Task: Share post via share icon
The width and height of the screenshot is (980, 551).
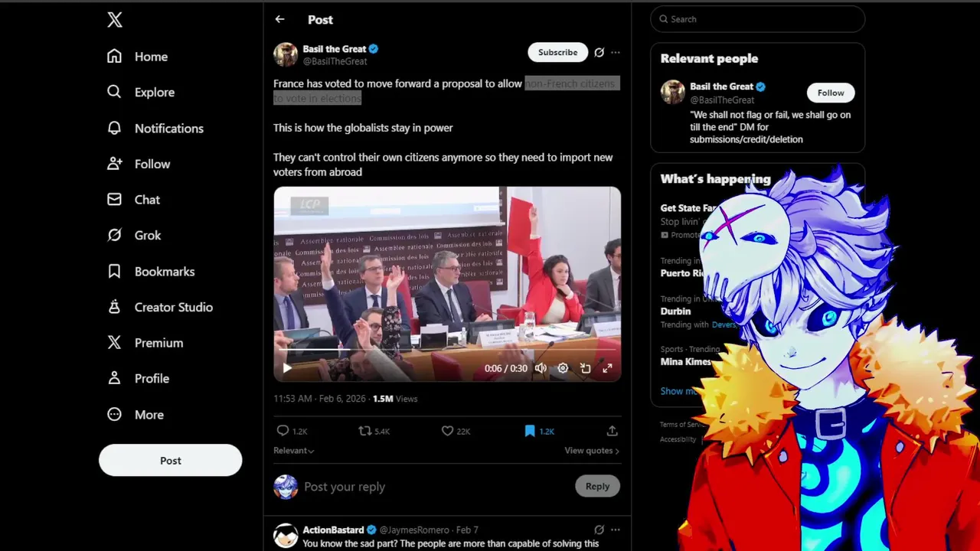Action: (x=612, y=431)
